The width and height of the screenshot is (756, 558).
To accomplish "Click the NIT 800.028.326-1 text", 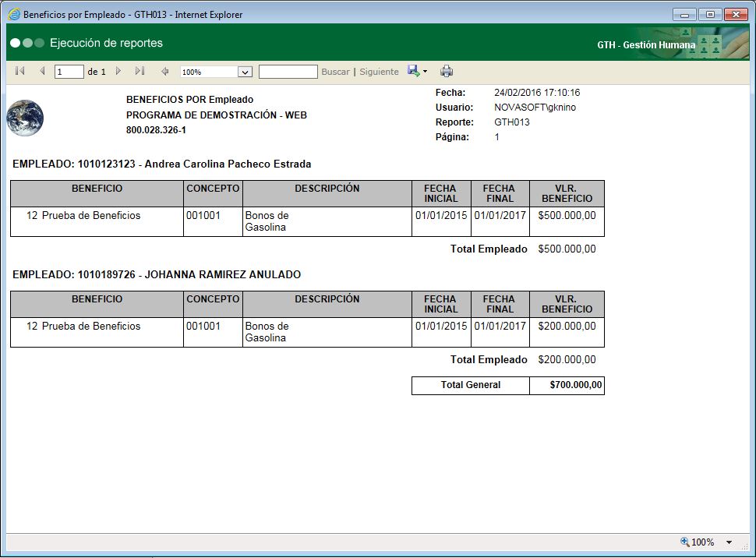I will 156,129.
